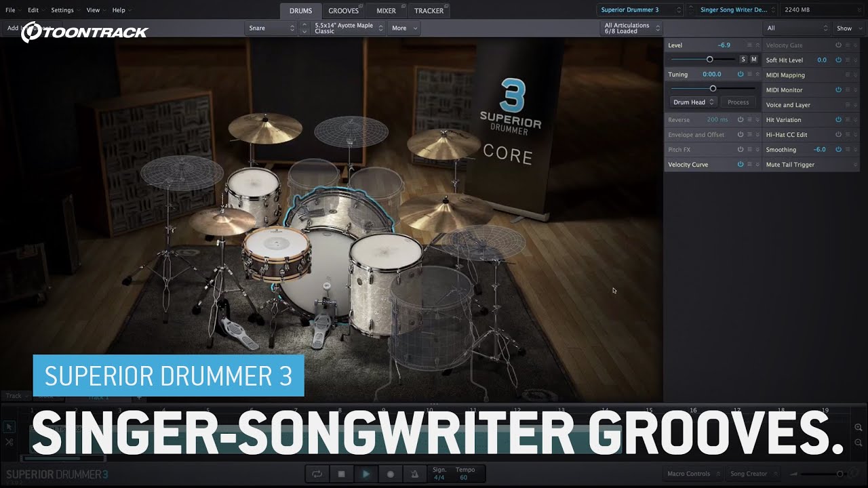
Task: Expand the Hi-Hat CC Edit chevron
Action: pyautogui.click(x=856, y=135)
